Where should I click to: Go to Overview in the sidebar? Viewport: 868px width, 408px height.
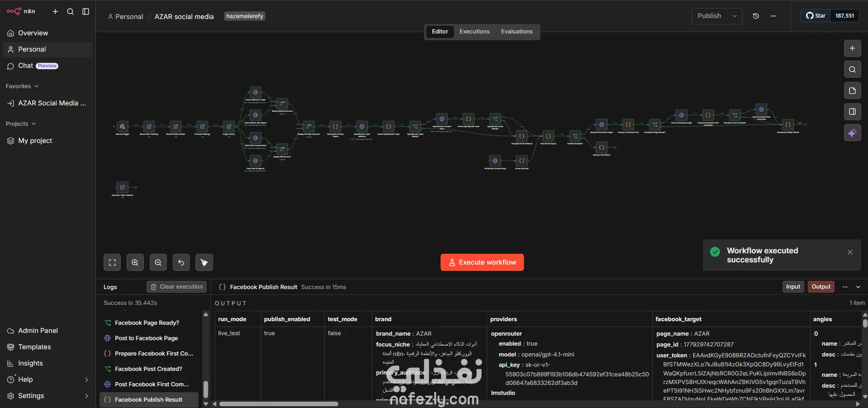[x=47, y=33]
